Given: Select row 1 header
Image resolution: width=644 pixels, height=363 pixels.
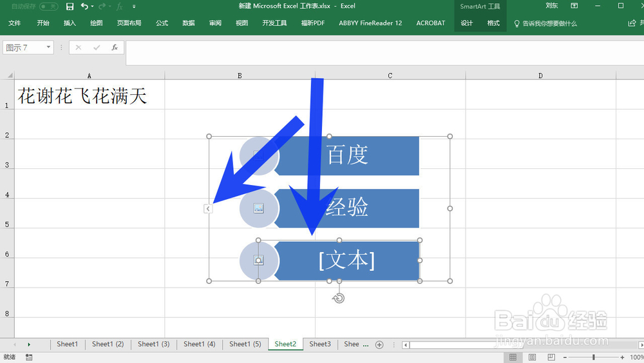Looking at the screenshot, I should pyautogui.click(x=7, y=95).
